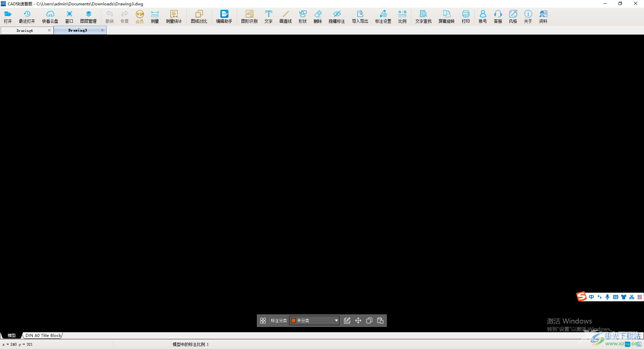Start 图形识别 shape recognition
This screenshot has height=349, width=644.
pyautogui.click(x=249, y=16)
